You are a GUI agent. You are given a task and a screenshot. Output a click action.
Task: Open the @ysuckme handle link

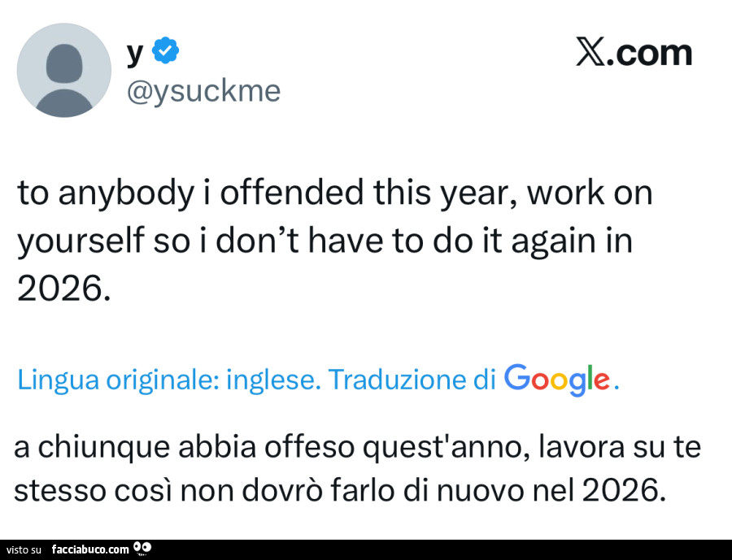click(x=203, y=90)
